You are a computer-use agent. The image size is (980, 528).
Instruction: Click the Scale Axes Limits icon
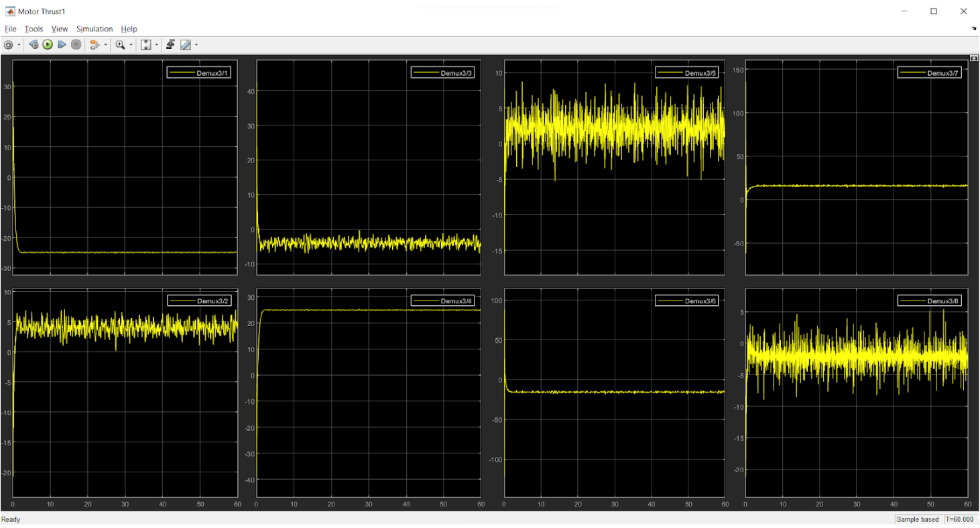pyautogui.click(x=145, y=45)
